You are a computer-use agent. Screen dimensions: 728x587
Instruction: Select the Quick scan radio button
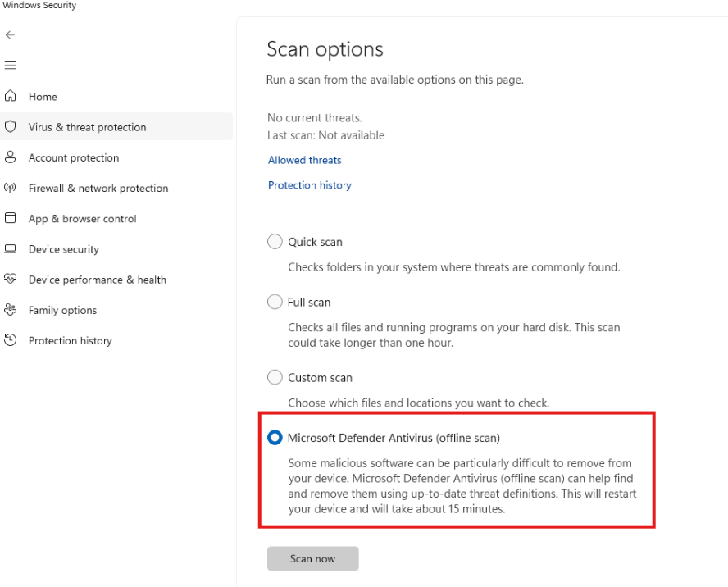275,242
